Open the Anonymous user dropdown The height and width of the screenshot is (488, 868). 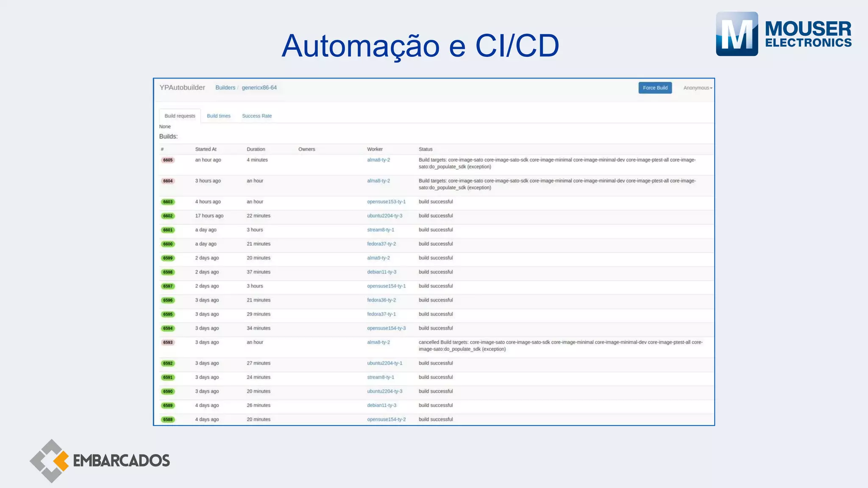(x=698, y=88)
